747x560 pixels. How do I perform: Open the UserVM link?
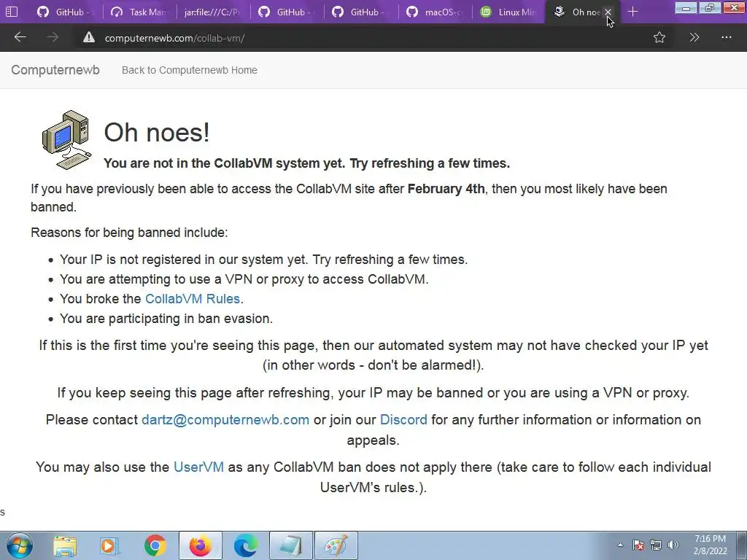[x=198, y=467]
